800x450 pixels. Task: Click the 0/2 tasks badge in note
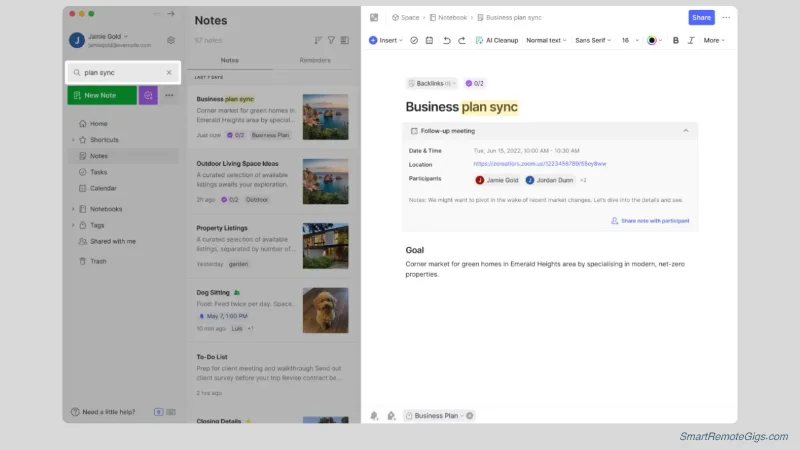474,83
